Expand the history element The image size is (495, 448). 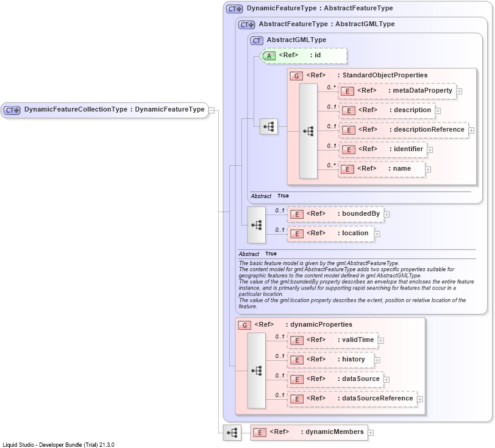tap(377, 360)
